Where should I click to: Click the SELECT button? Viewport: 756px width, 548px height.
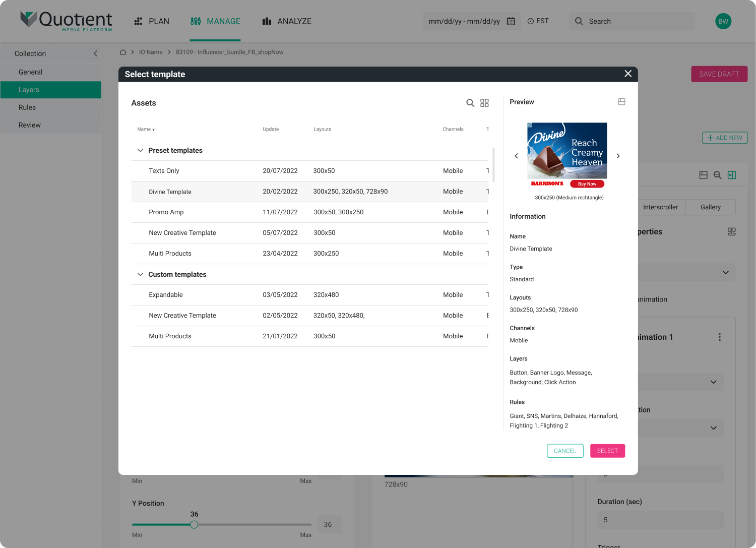607,451
